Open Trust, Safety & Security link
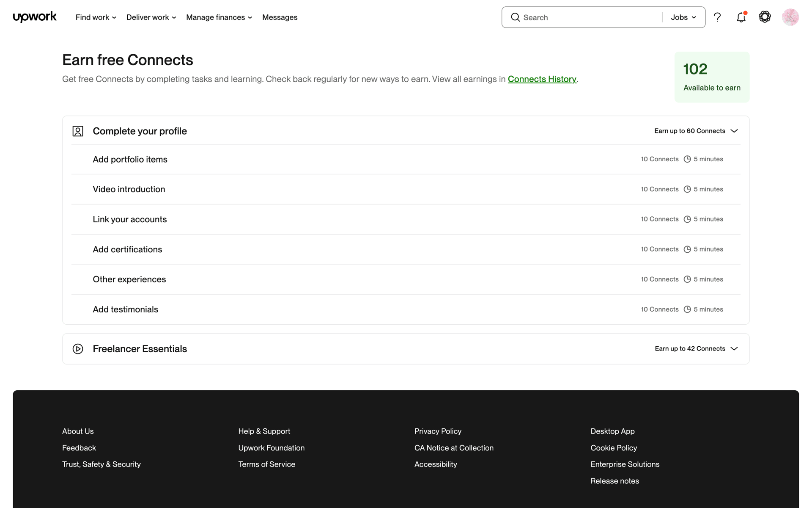 [101, 464]
